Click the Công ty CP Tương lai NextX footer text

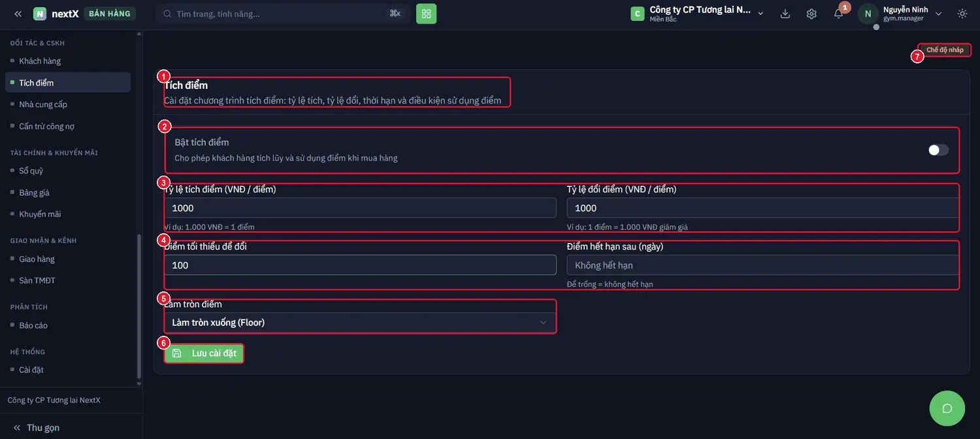click(54, 400)
